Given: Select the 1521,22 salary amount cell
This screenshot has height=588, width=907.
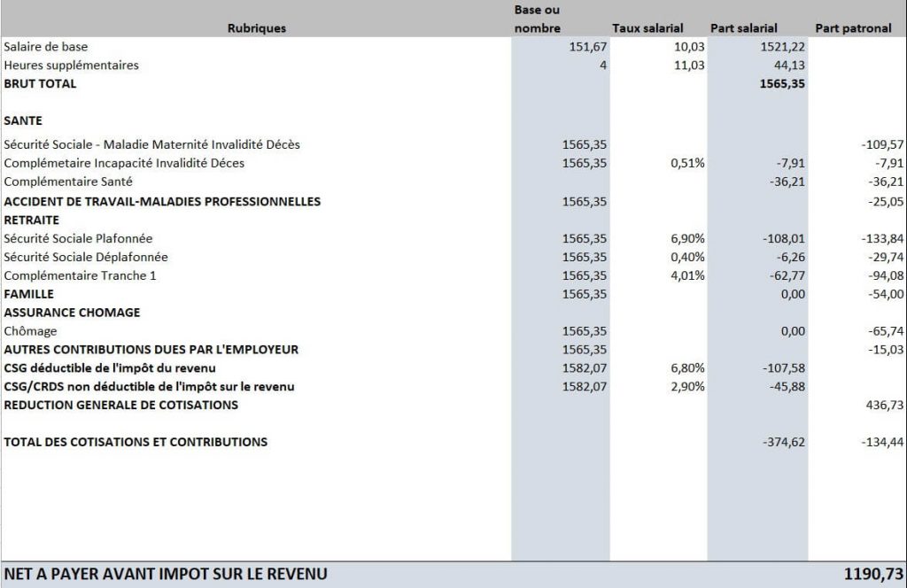Looking at the screenshot, I should (782, 47).
